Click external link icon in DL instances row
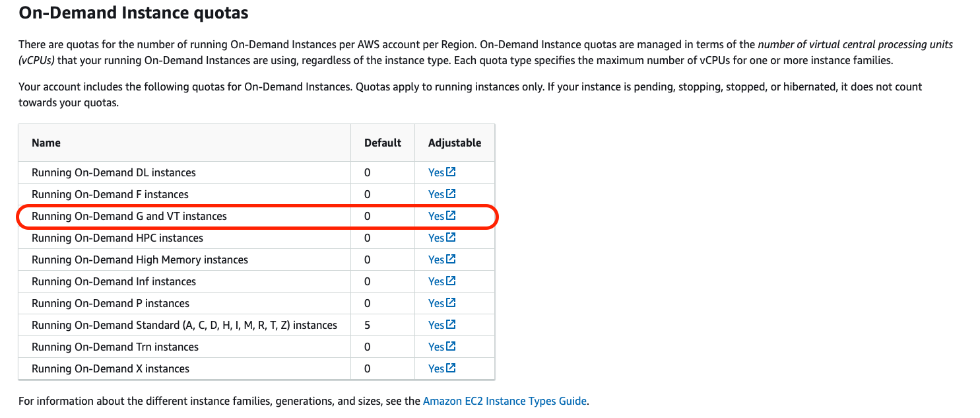The height and width of the screenshot is (418, 980). pyautogui.click(x=451, y=172)
